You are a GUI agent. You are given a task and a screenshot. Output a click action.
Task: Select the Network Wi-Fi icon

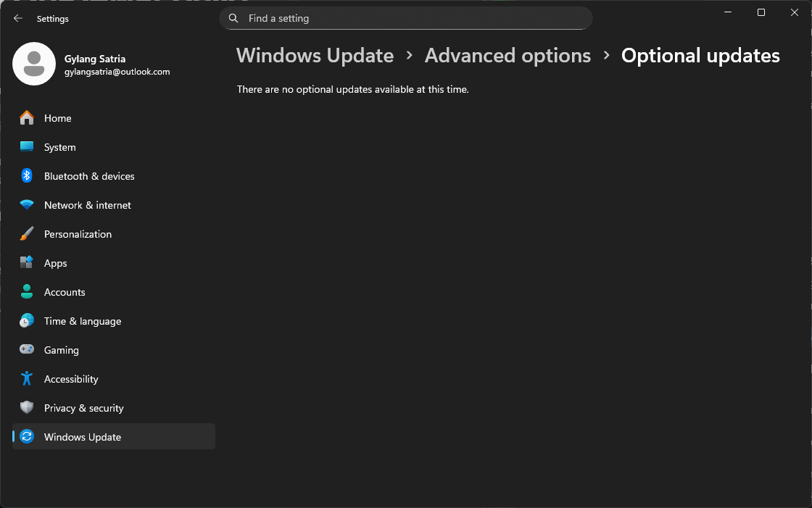click(27, 205)
